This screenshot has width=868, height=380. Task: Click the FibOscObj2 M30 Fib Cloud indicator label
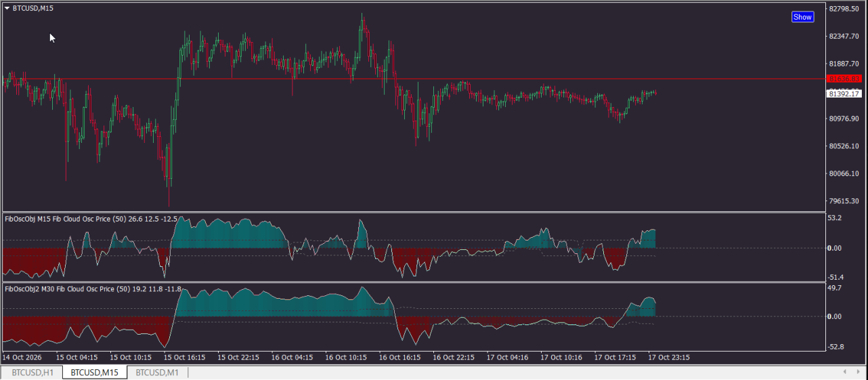coord(93,289)
